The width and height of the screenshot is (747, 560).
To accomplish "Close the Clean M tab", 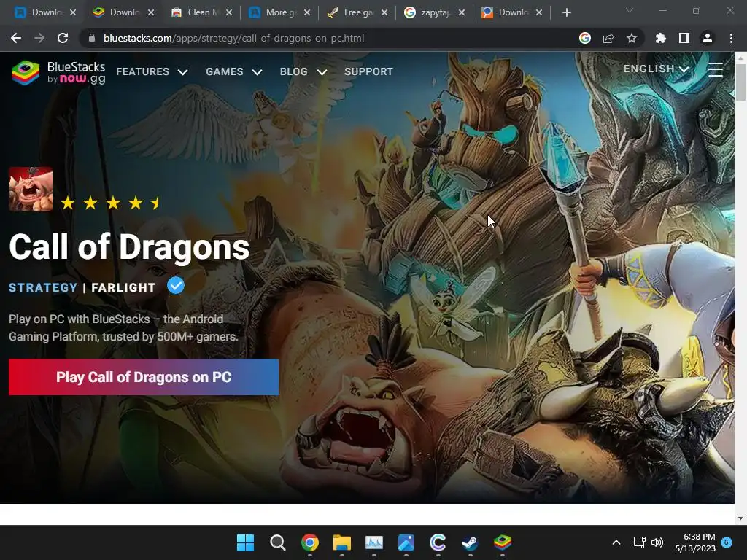I will coord(229,12).
